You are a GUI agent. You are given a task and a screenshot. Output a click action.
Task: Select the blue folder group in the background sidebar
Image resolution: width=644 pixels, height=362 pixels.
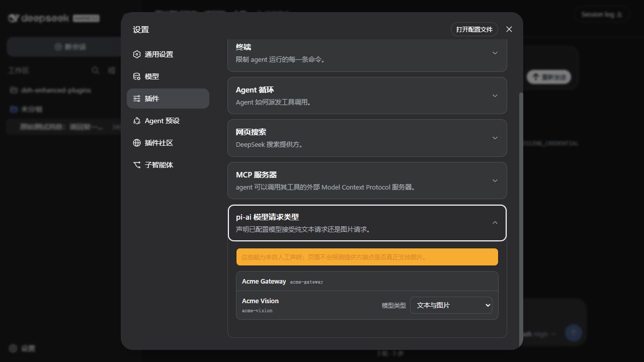26,109
